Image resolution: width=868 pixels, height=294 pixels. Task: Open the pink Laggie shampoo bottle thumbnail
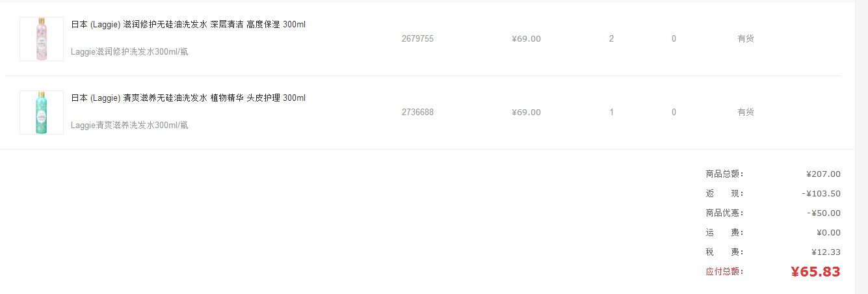click(42, 39)
